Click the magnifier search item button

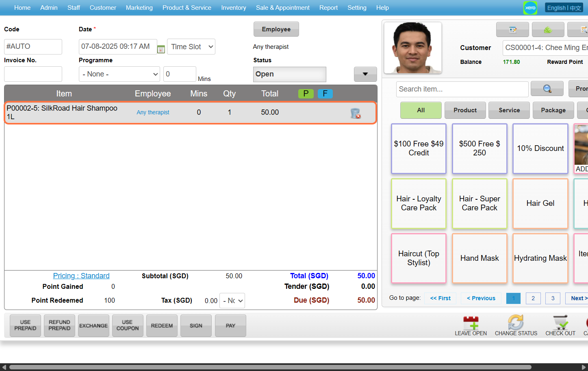click(x=547, y=89)
